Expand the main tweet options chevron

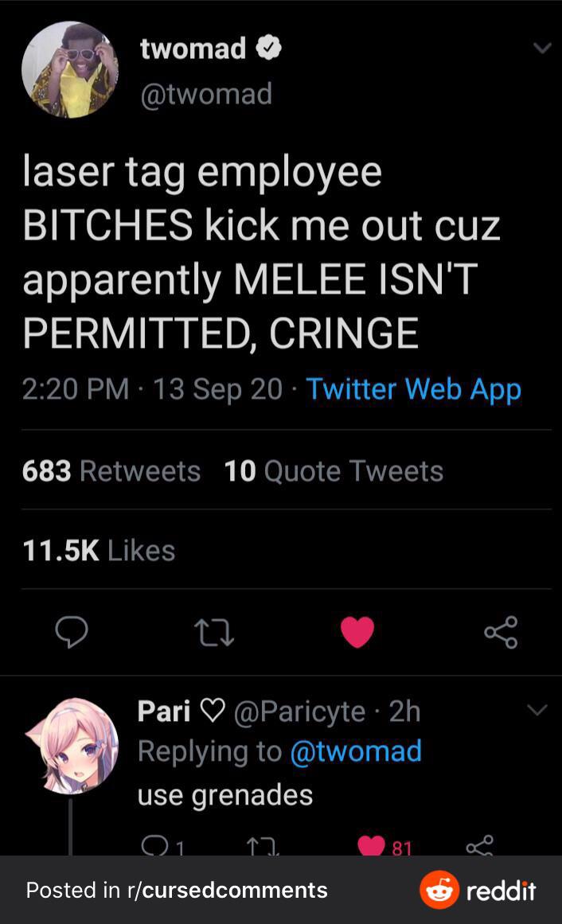pyautogui.click(x=541, y=49)
